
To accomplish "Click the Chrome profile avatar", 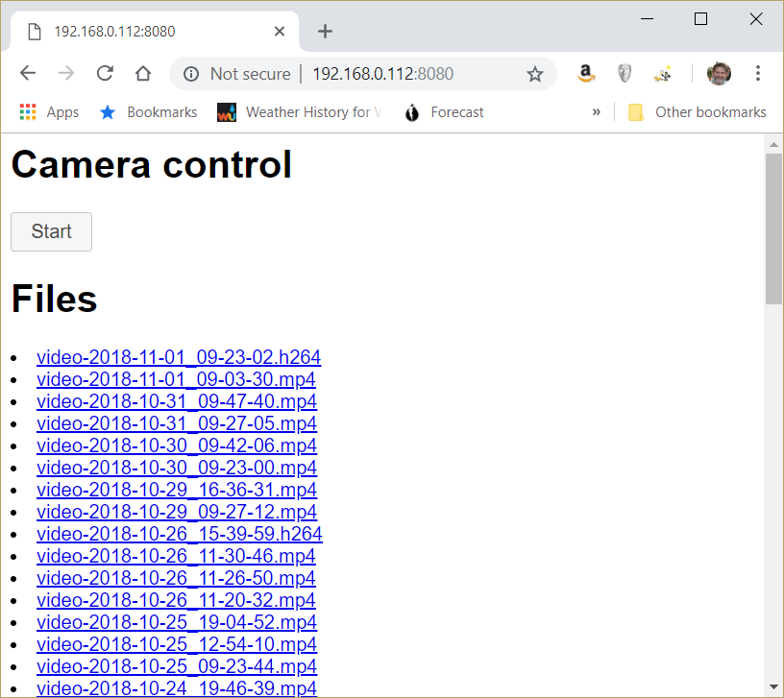I will (719, 73).
